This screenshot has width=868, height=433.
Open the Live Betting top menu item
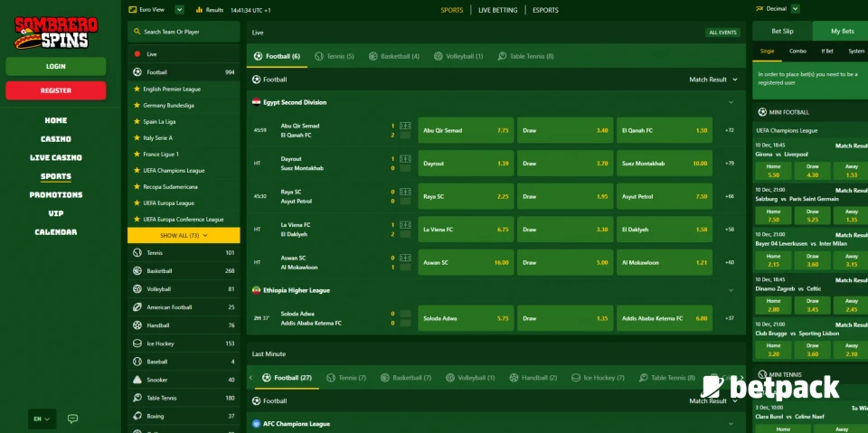pyautogui.click(x=497, y=10)
